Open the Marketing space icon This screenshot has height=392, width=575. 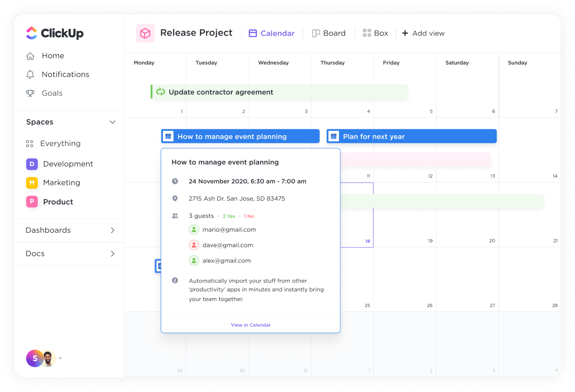tap(31, 183)
